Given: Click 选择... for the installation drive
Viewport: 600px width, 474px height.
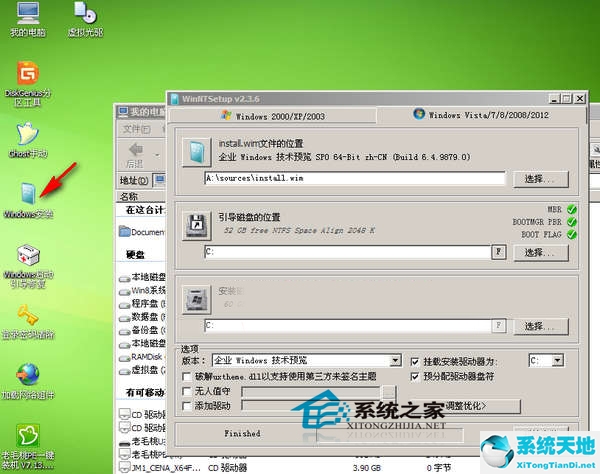Looking at the screenshot, I should [540, 326].
